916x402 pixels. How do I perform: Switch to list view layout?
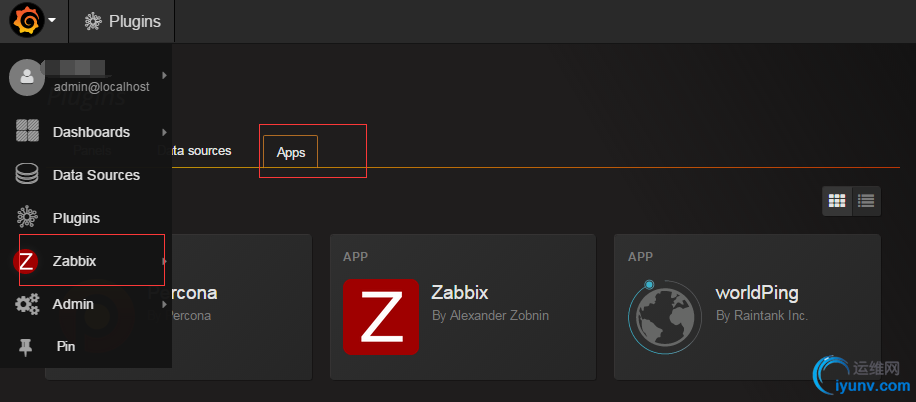click(866, 200)
